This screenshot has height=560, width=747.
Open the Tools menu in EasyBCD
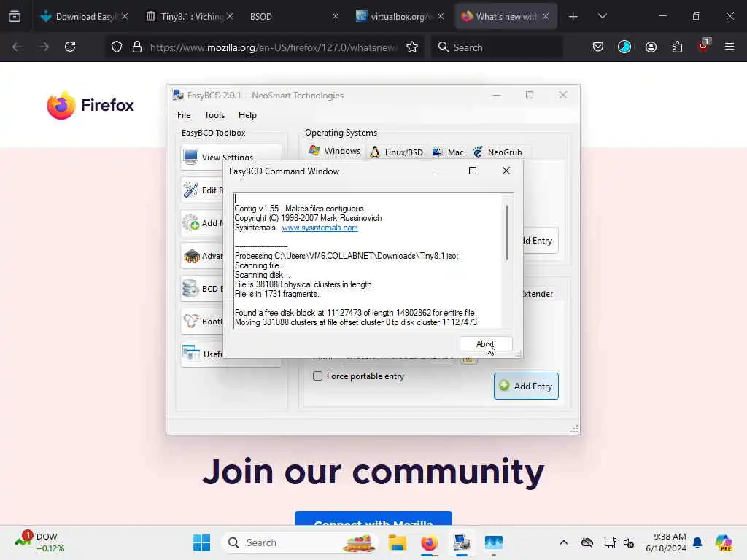[x=214, y=114]
